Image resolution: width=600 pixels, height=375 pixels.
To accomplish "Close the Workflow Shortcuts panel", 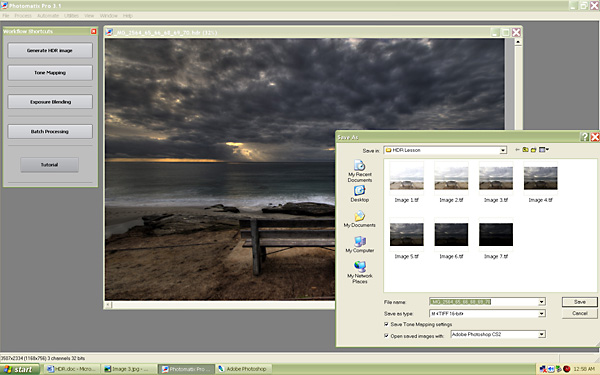I will 94,31.
